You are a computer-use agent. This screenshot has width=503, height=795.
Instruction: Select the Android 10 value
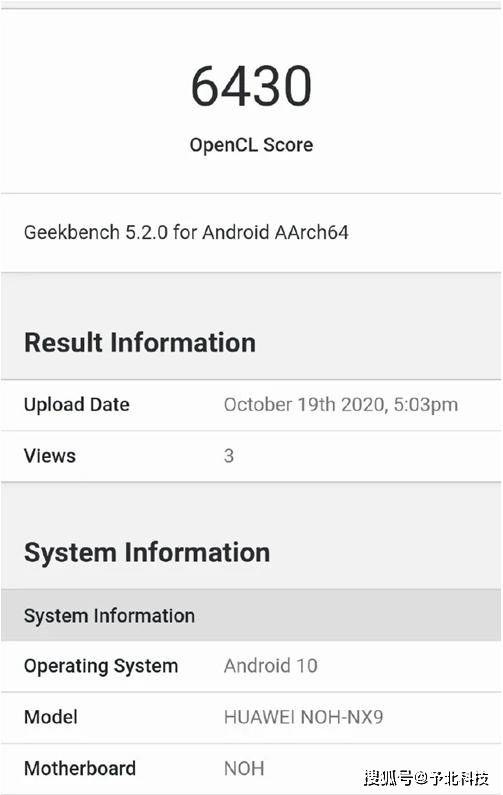[x=271, y=666]
